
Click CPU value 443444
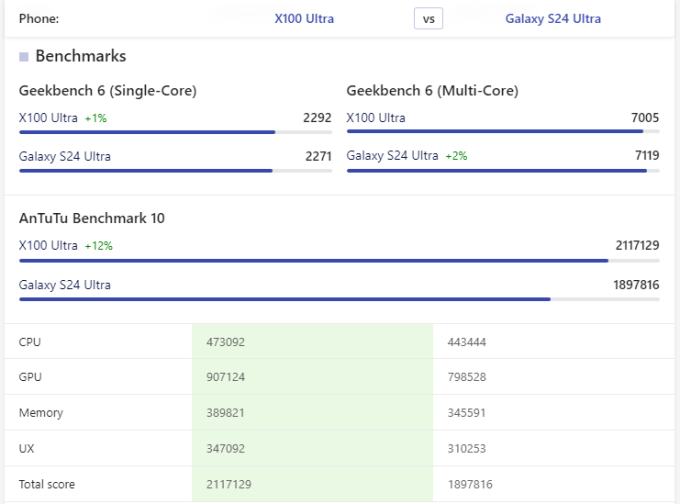tap(467, 342)
